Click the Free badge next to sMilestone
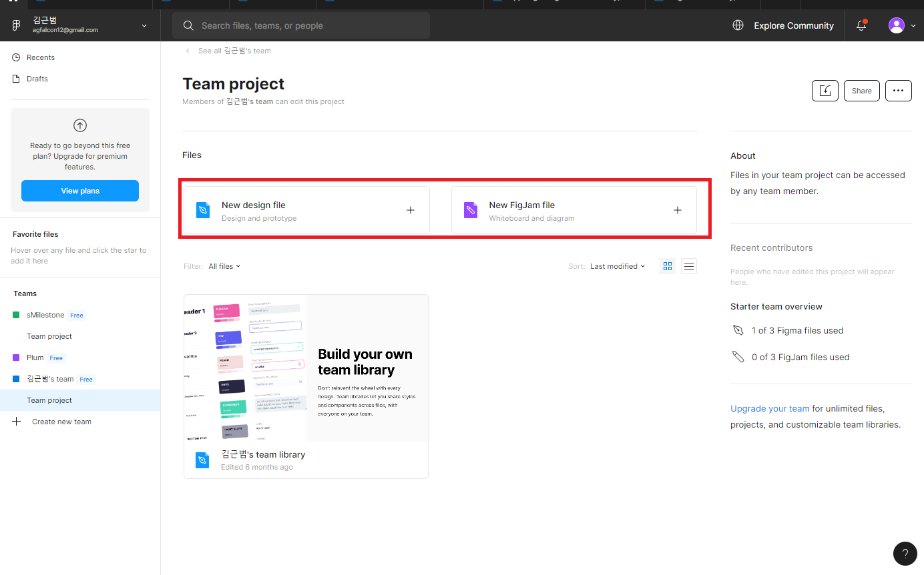This screenshot has height=575, width=924. 77,316
